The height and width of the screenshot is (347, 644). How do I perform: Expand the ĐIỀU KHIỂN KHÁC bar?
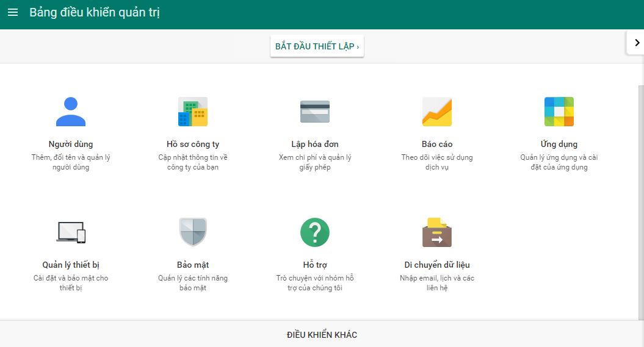tap(322, 335)
